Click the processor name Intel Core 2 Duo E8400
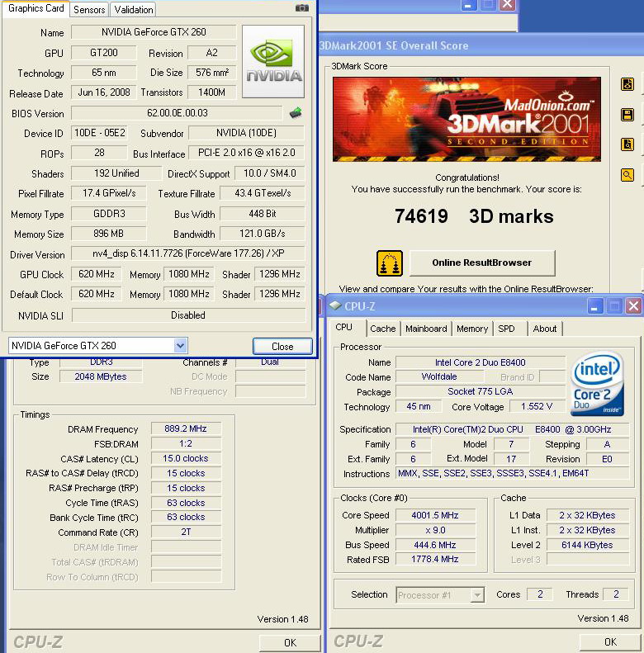This screenshot has height=653, width=644. pyautogui.click(x=481, y=362)
